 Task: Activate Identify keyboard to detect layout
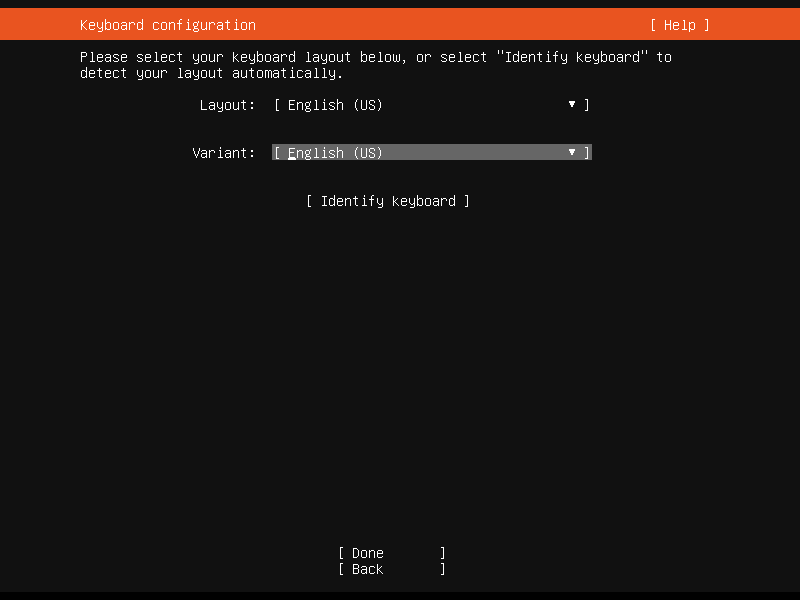[x=388, y=200]
